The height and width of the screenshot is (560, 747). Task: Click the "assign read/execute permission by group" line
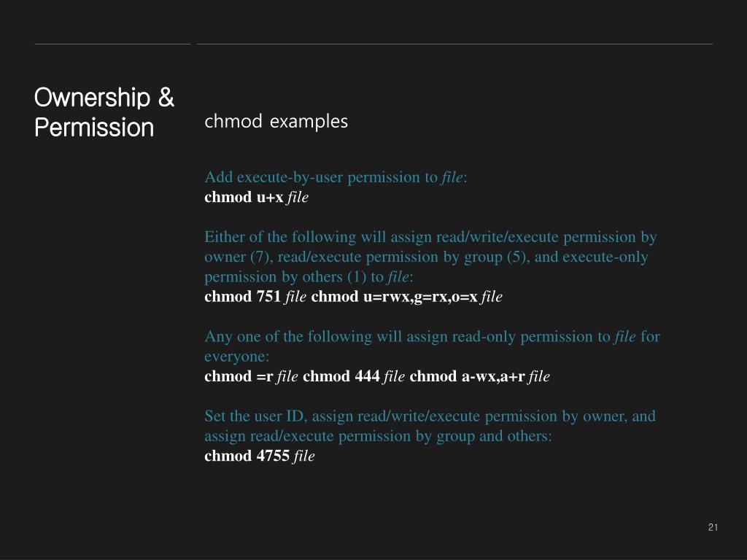pyautogui.click(x=378, y=436)
